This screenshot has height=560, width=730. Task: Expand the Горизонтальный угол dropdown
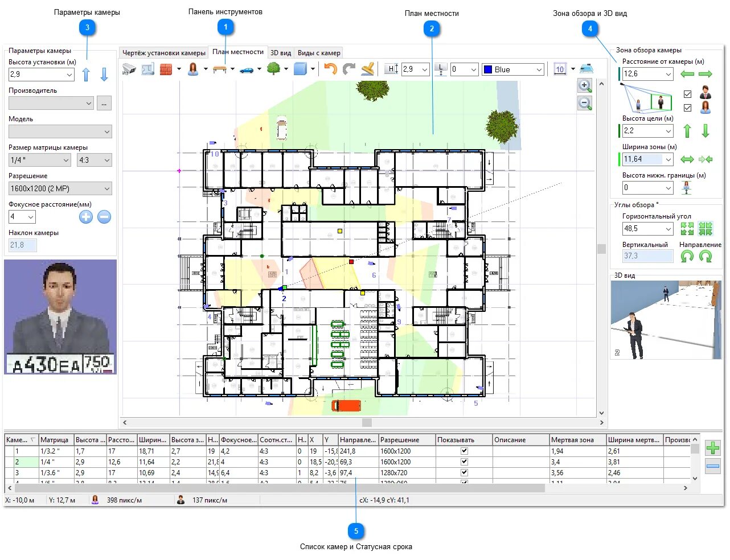coord(648,229)
